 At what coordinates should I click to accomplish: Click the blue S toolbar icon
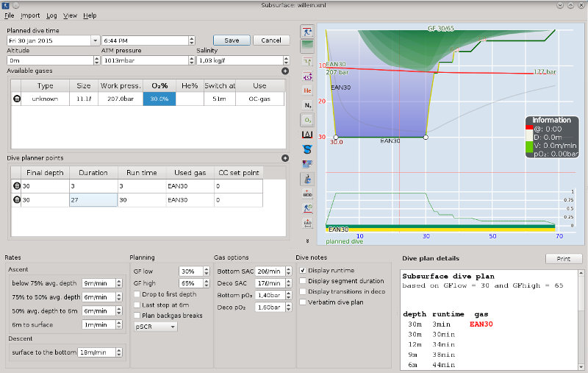[307, 149]
